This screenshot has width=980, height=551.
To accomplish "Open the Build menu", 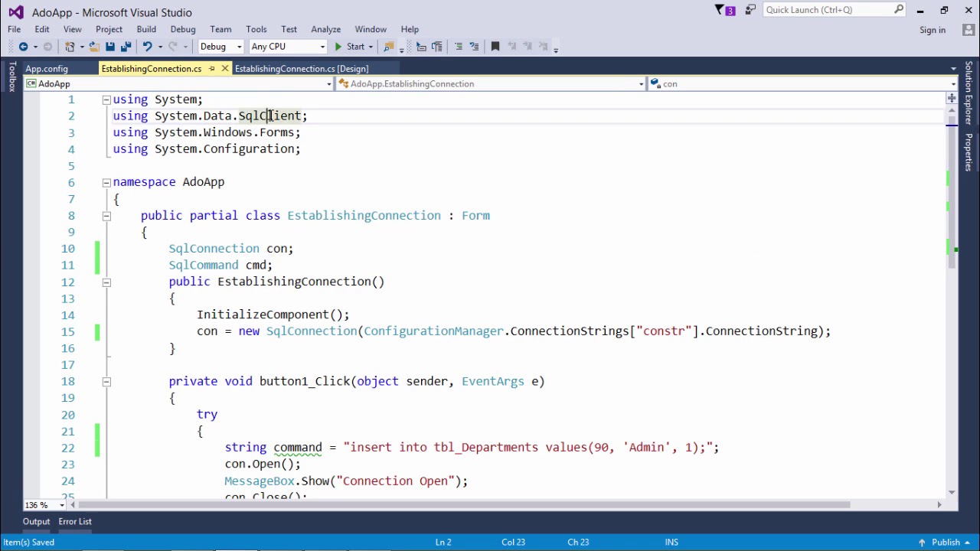I will pos(146,29).
